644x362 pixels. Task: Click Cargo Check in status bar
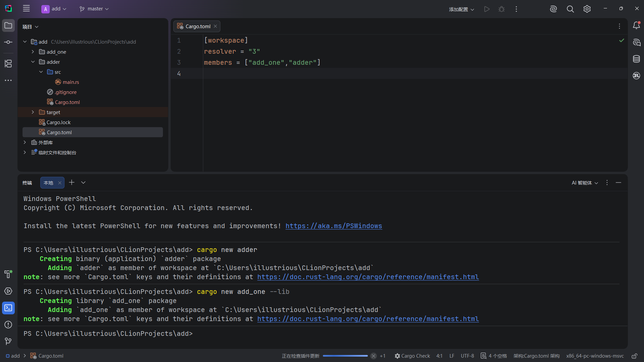(x=412, y=356)
